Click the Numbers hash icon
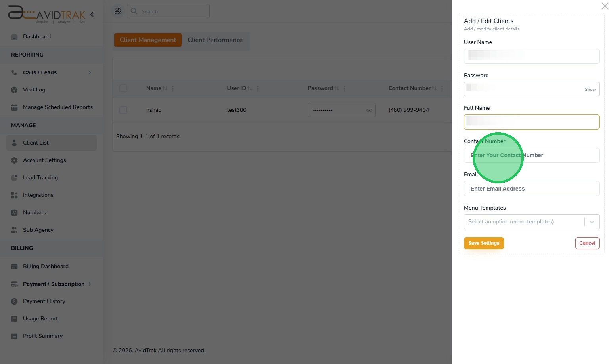 point(14,213)
